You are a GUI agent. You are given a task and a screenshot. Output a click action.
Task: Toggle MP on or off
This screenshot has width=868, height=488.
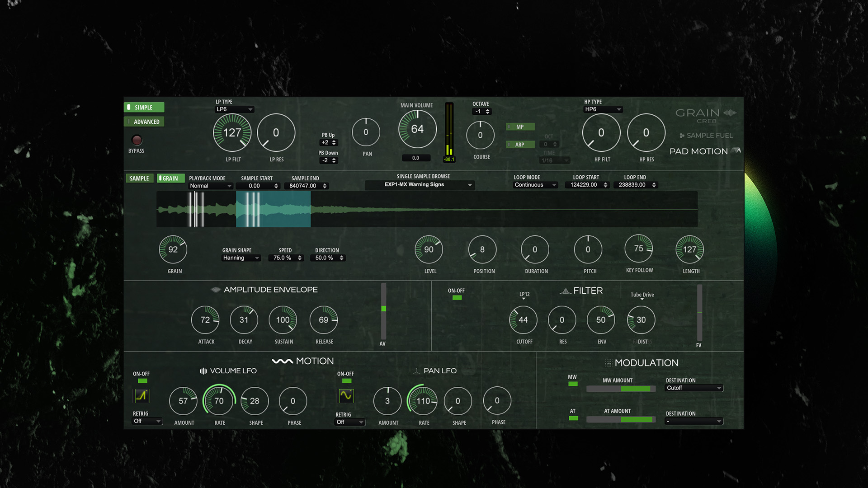coord(520,127)
